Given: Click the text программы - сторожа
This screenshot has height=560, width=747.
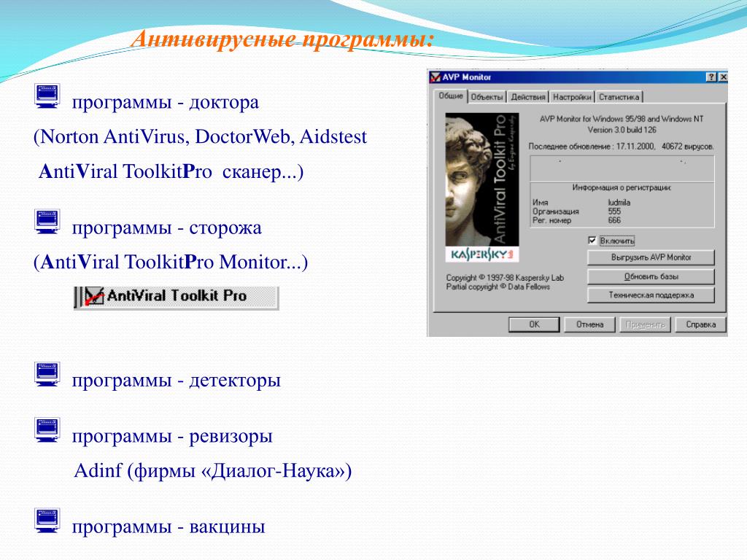Looking at the screenshot, I should 167,228.
